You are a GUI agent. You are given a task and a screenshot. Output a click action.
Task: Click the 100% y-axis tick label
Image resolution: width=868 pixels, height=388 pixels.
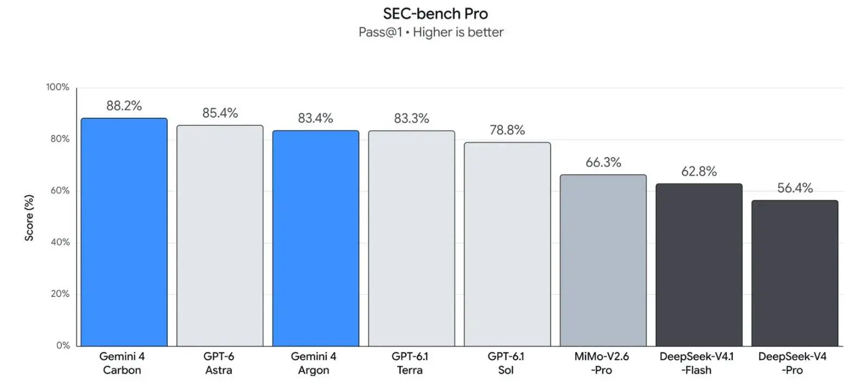coord(58,87)
